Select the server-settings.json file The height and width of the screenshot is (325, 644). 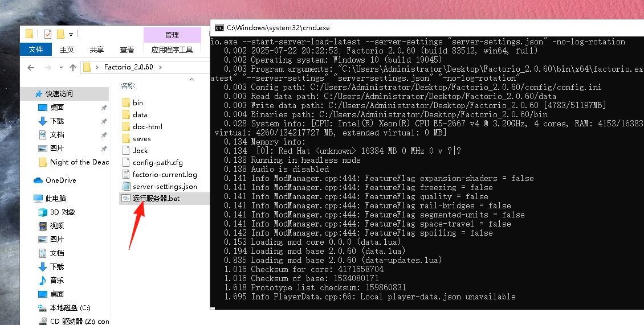pos(165,186)
